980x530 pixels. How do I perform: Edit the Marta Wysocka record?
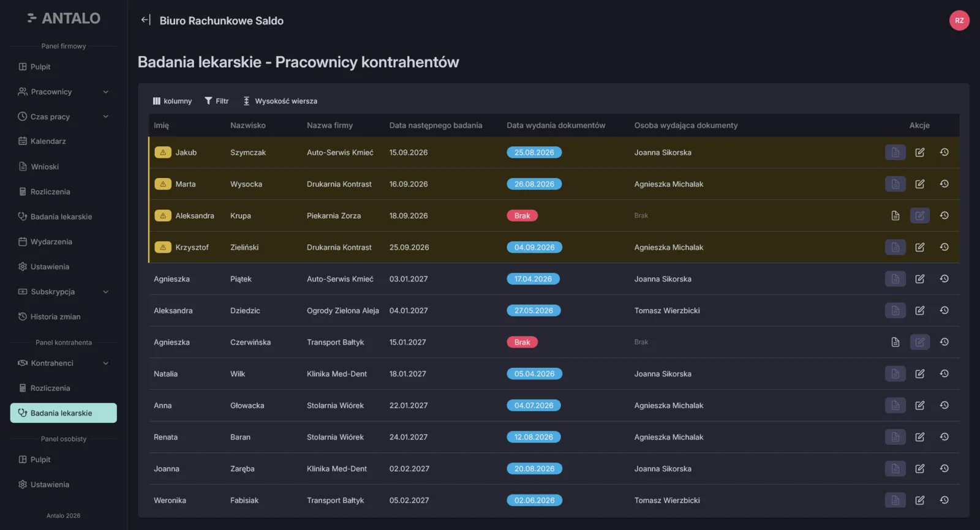[x=919, y=184]
